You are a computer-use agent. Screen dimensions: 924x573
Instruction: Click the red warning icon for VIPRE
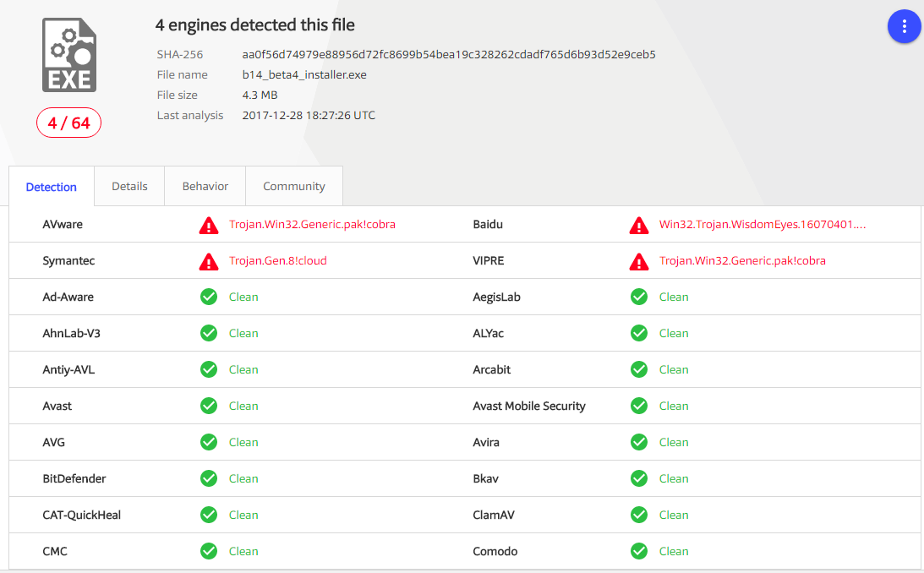coord(639,261)
